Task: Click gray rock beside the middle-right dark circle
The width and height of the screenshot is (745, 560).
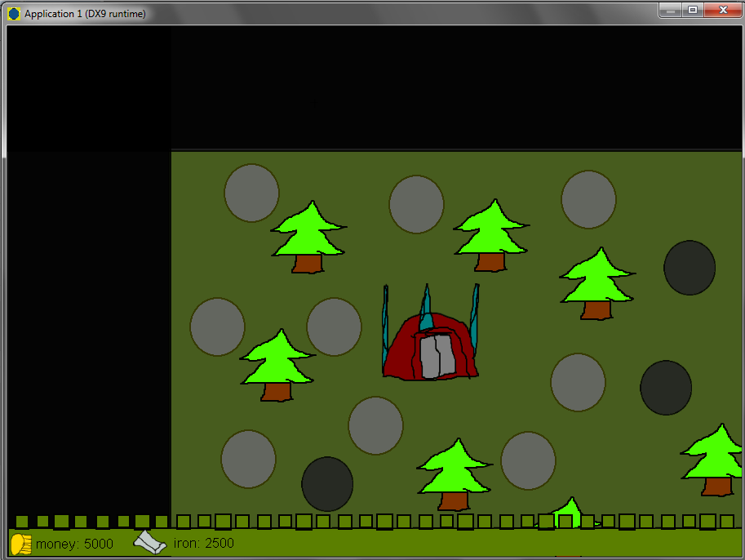Action: (x=579, y=382)
